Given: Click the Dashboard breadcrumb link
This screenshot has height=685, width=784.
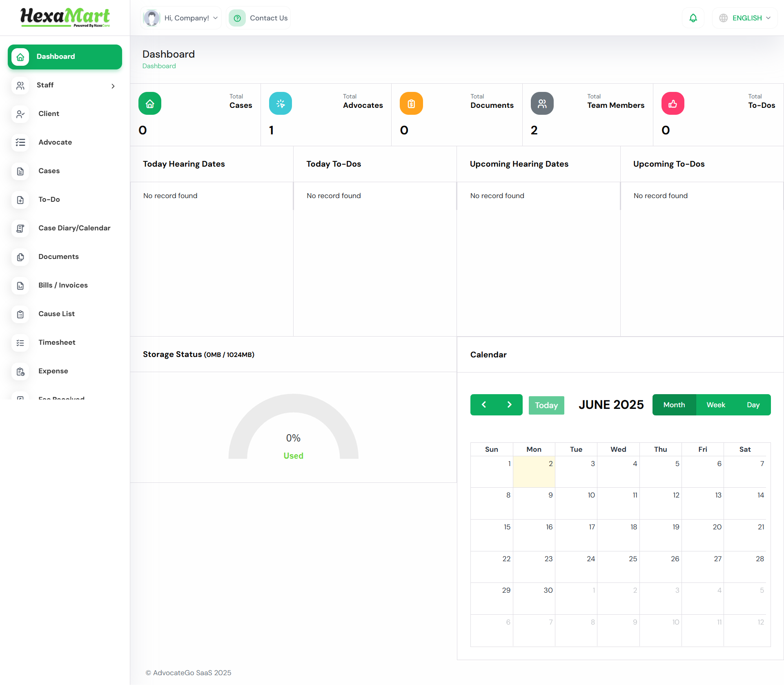Looking at the screenshot, I should 159,66.
